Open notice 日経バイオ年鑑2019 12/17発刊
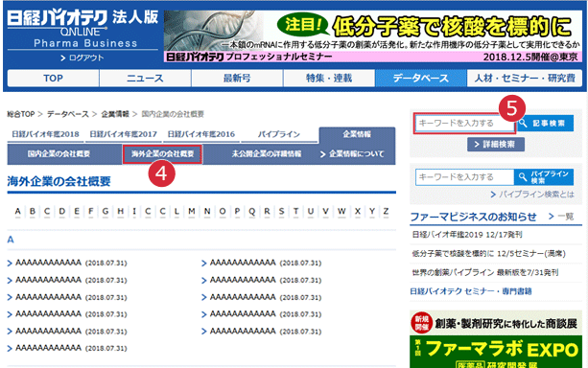The image size is (588, 368). 467,235
